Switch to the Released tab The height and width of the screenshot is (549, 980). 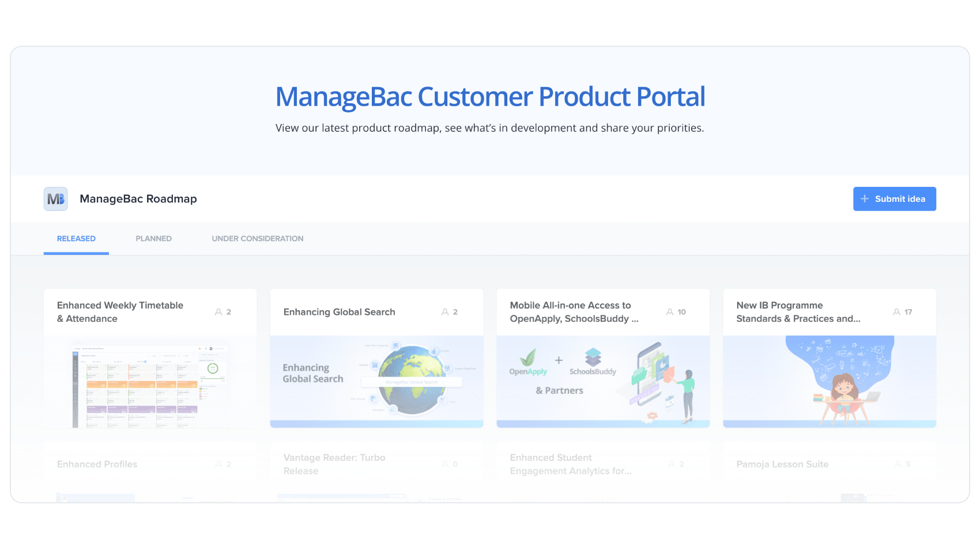[x=76, y=239]
